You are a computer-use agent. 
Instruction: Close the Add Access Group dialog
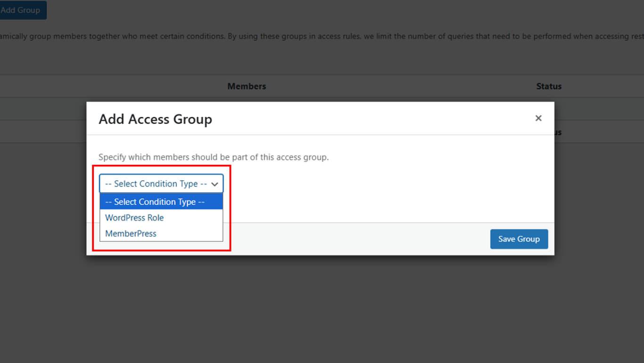[538, 118]
